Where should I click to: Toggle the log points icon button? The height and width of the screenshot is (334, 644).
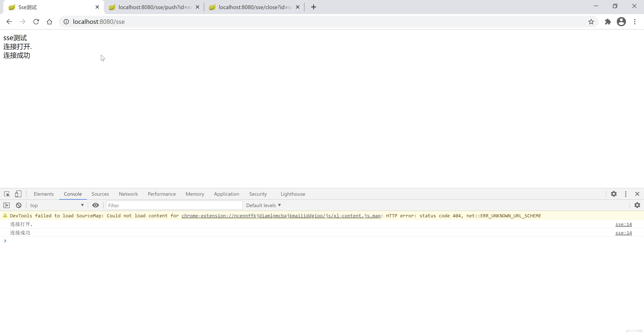coord(96,205)
